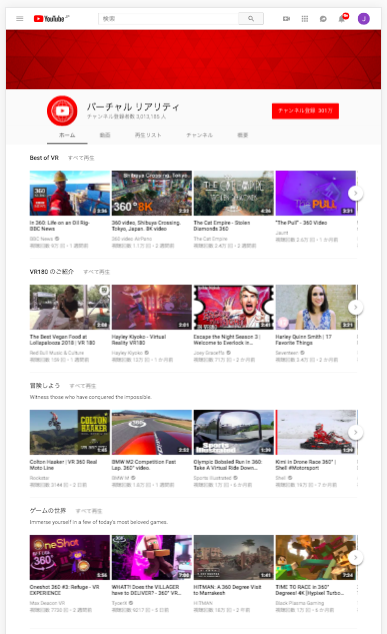
Task: Click title 'In 360: Life on an Oil Rig'
Action: tap(59, 226)
